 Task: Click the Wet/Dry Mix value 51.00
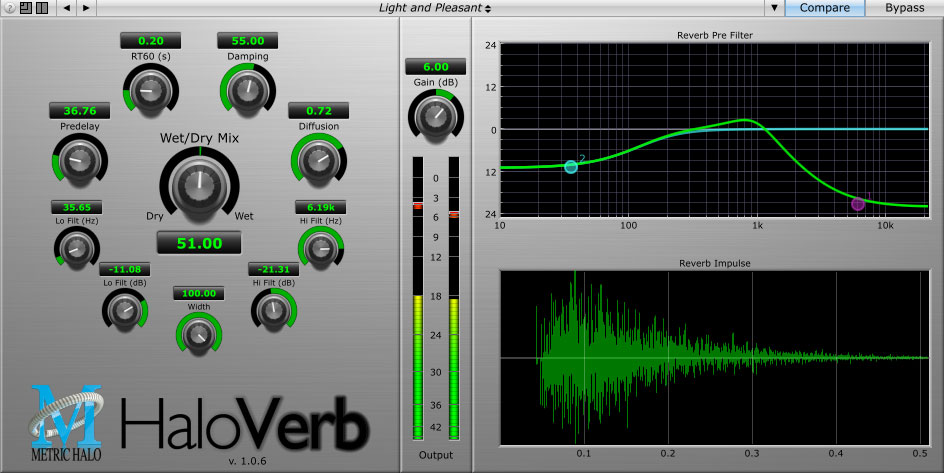click(200, 243)
